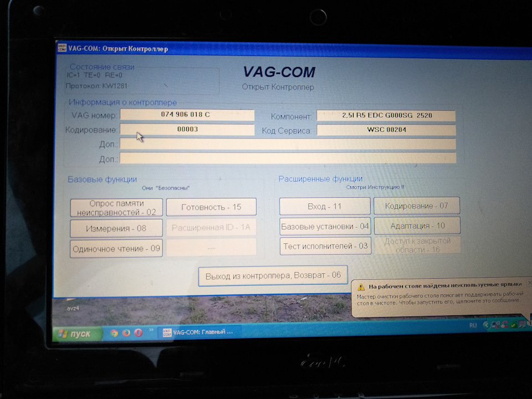Click the second Доп. extra field
Viewport: 532px width, 399px height.
coord(288,158)
